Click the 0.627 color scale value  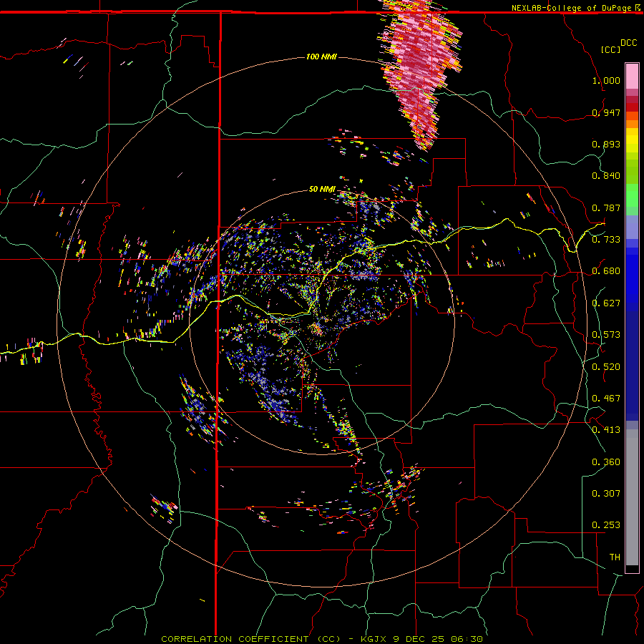(x=606, y=303)
